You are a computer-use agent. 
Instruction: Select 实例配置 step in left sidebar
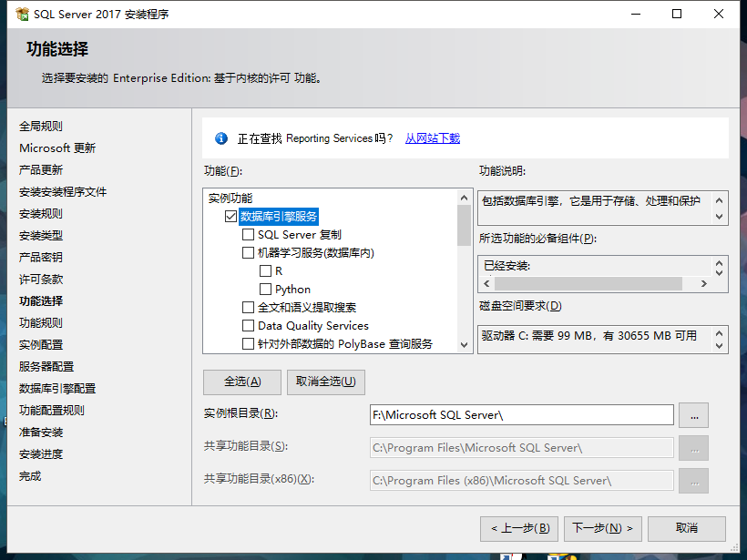pyautogui.click(x=41, y=345)
